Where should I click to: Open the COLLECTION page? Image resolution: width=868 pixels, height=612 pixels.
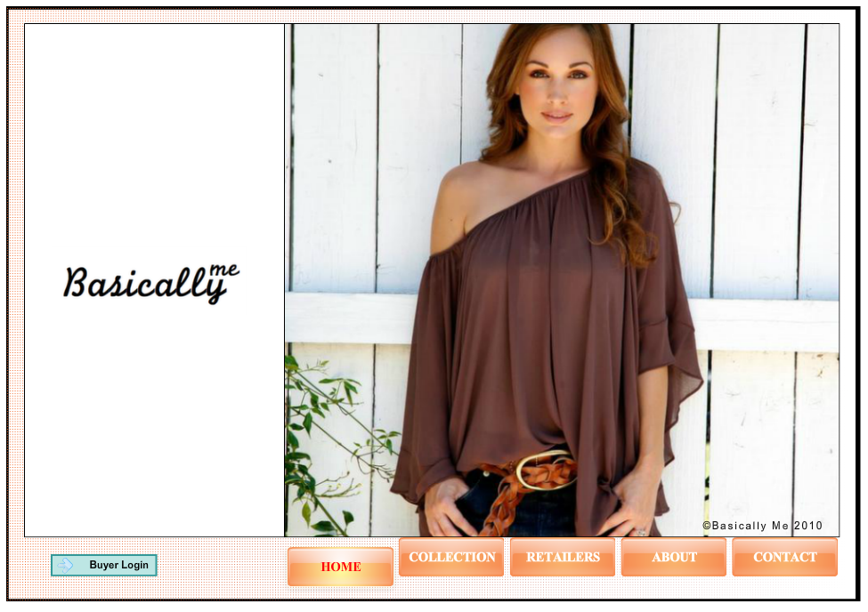click(451, 557)
